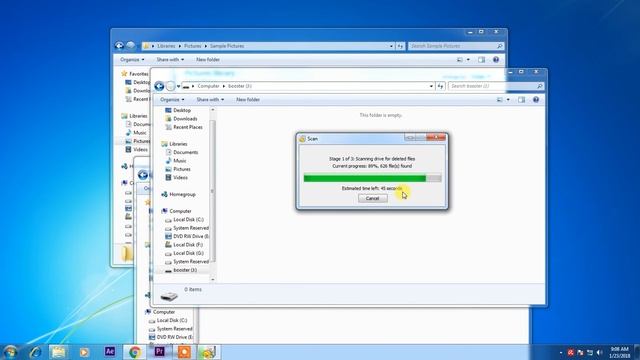This screenshot has width=640, height=360.
Task: Open Organize menu in booster window
Action: 172,100
